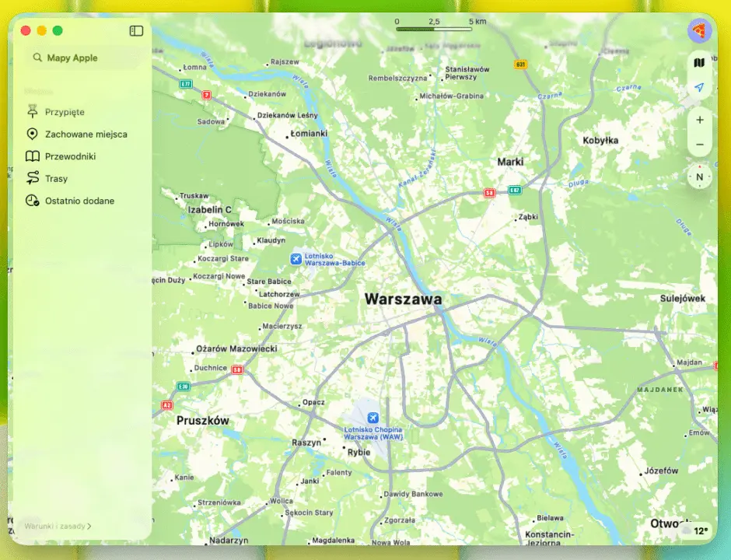
Task: Click the north compass control
Action: click(x=699, y=177)
